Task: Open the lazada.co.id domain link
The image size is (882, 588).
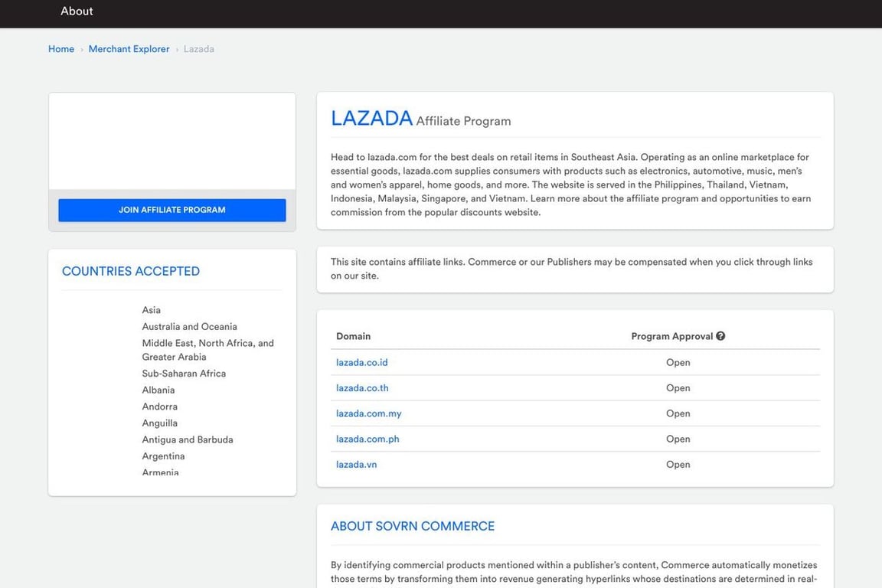Action: (361, 362)
